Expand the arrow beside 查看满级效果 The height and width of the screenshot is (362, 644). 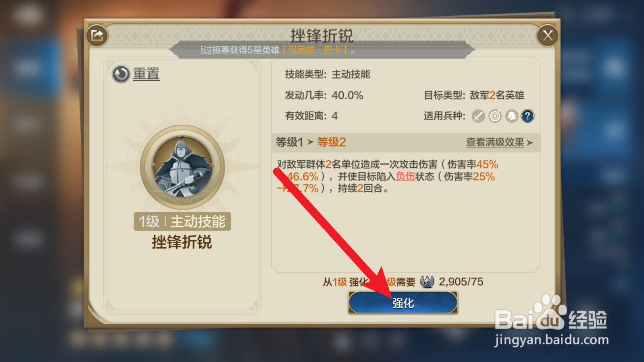coord(530,143)
